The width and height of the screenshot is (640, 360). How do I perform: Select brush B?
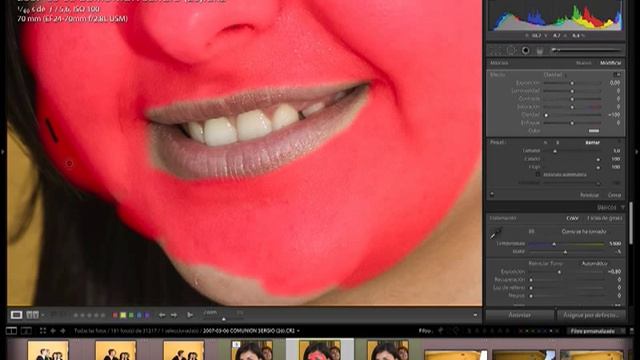tap(558, 142)
